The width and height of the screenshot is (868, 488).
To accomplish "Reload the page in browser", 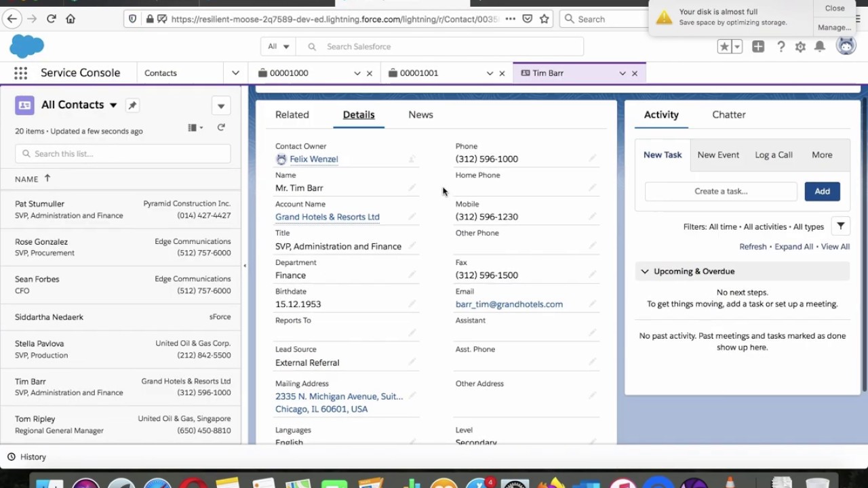I will pyautogui.click(x=51, y=19).
